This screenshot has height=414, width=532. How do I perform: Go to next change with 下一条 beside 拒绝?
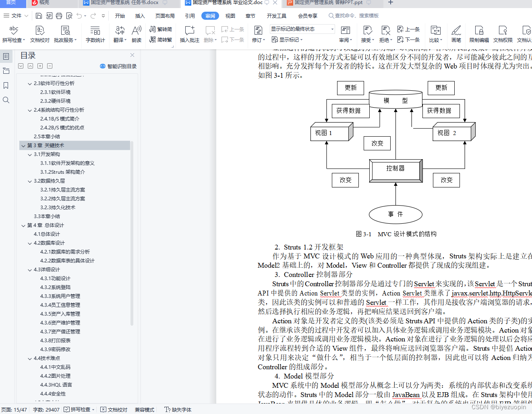tap(408, 40)
